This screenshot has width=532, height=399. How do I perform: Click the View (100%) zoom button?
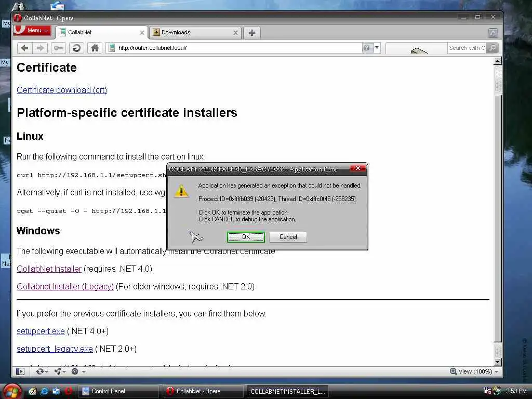tap(471, 371)
